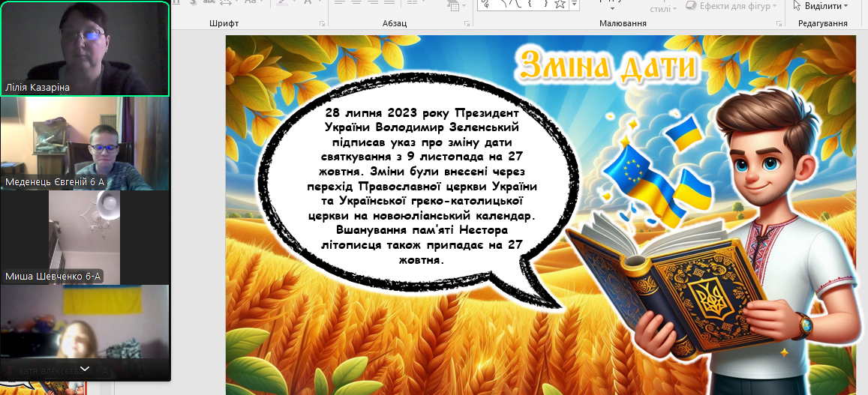Open the Абзац group dialog launcher
The image size is (868, 395).
[x=467, y=24]
